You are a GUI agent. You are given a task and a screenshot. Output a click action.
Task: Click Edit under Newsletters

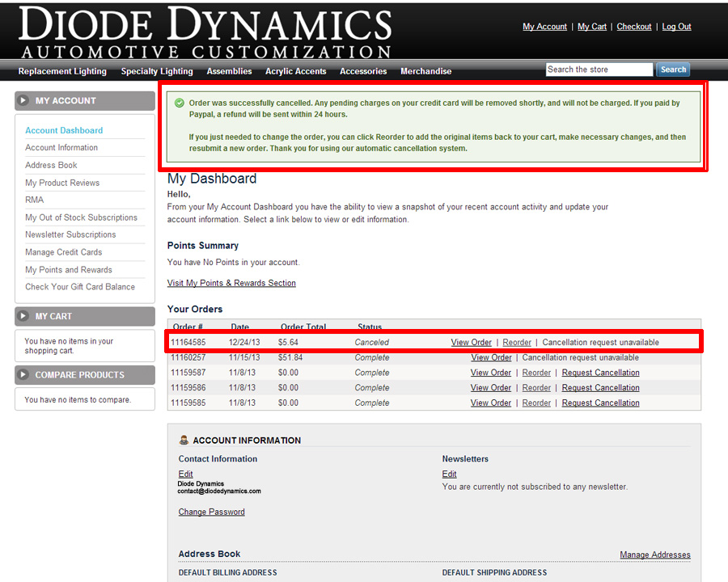449,474
